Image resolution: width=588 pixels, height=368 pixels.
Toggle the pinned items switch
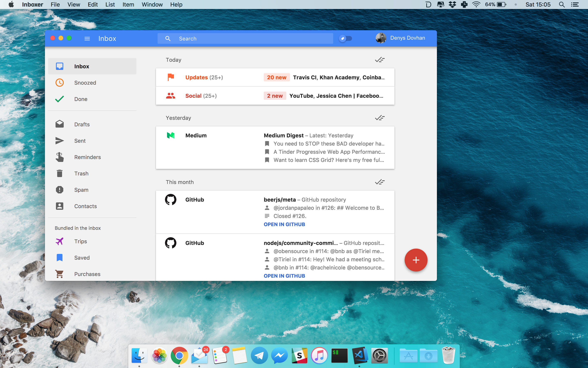[x=345, y=38]
